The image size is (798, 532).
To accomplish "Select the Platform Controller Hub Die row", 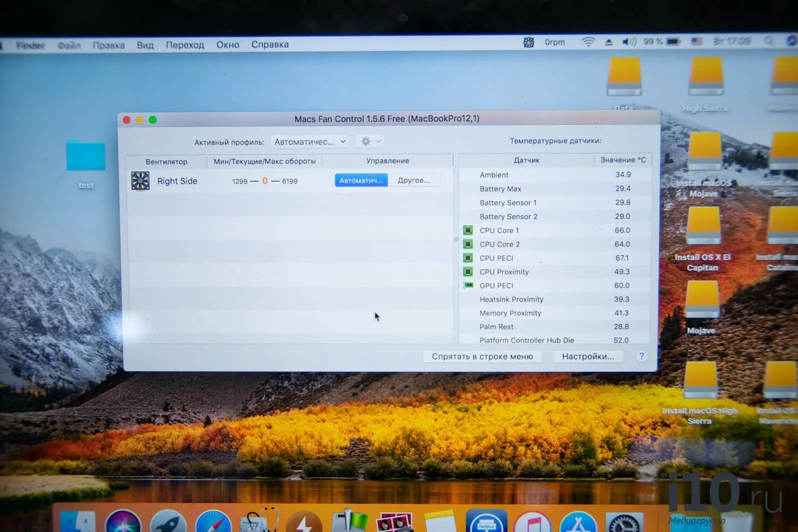I will (554, 339).
